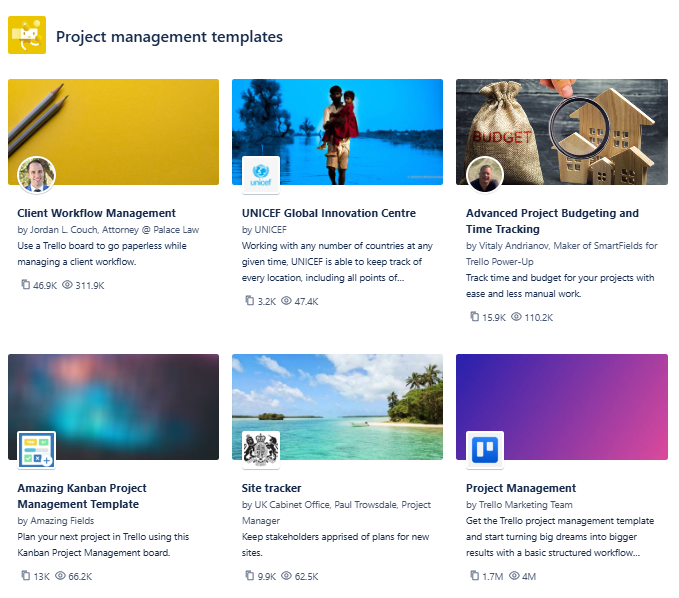Click the 110.2K views count
The height and width of the screenshot is (598, 679).
coord(539,317)
